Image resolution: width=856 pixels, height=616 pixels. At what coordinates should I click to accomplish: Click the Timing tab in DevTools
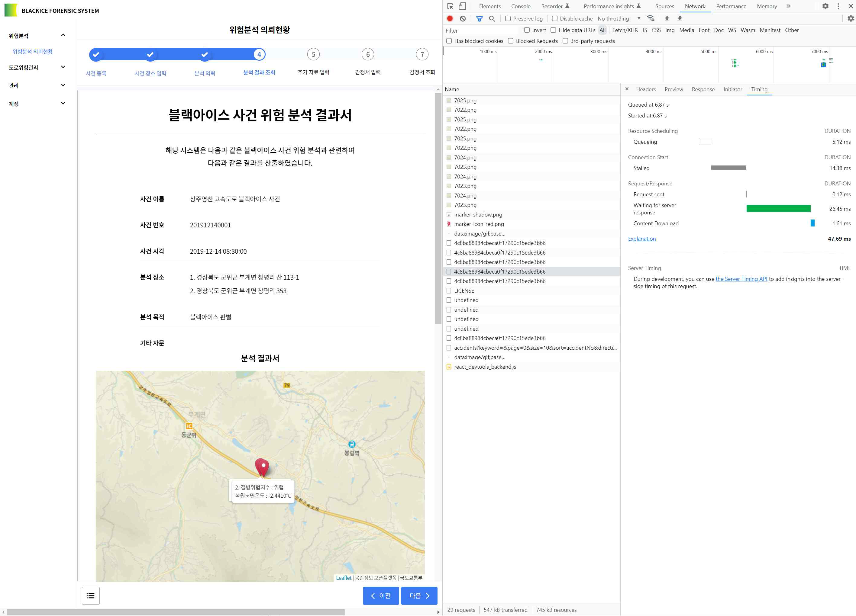click(x=759, y=89)
